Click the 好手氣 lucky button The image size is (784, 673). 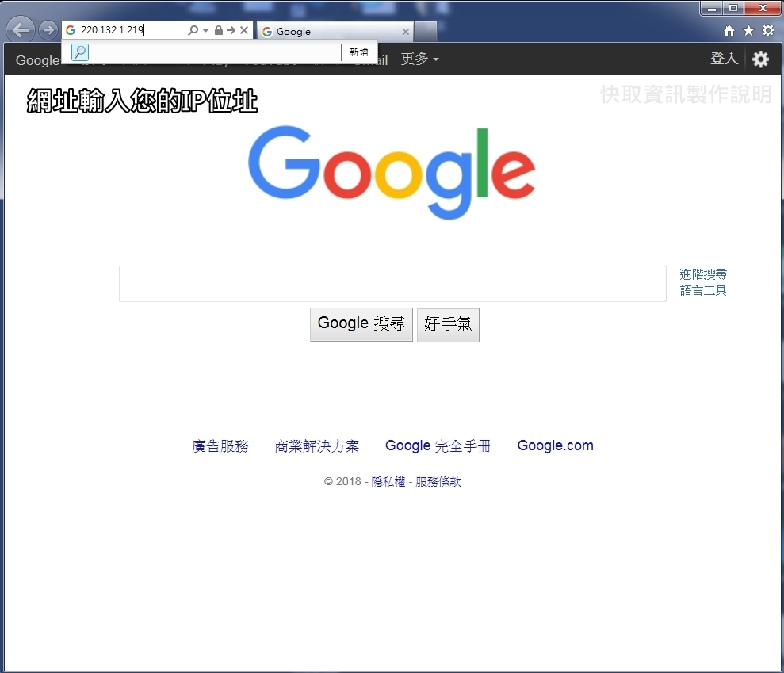tap(448, 324)
